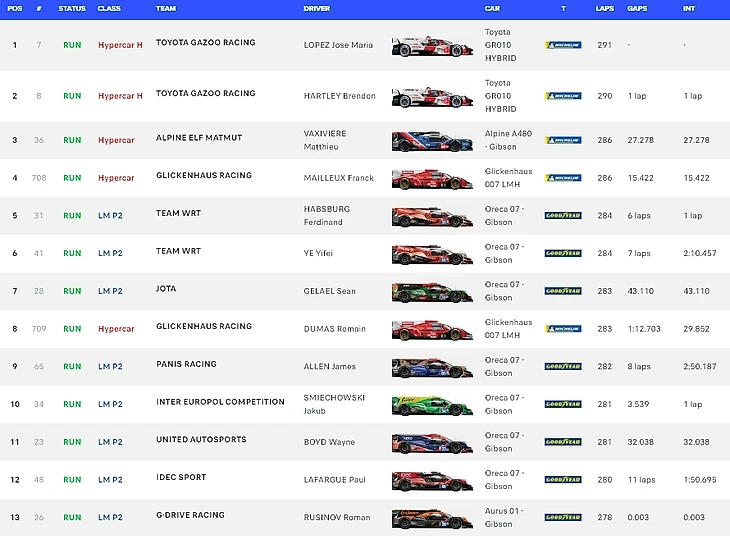The width and height of the screenshot is (730, 536).
Task: Click the Hypercar H class label in row 1
Action: coord(120,45)
